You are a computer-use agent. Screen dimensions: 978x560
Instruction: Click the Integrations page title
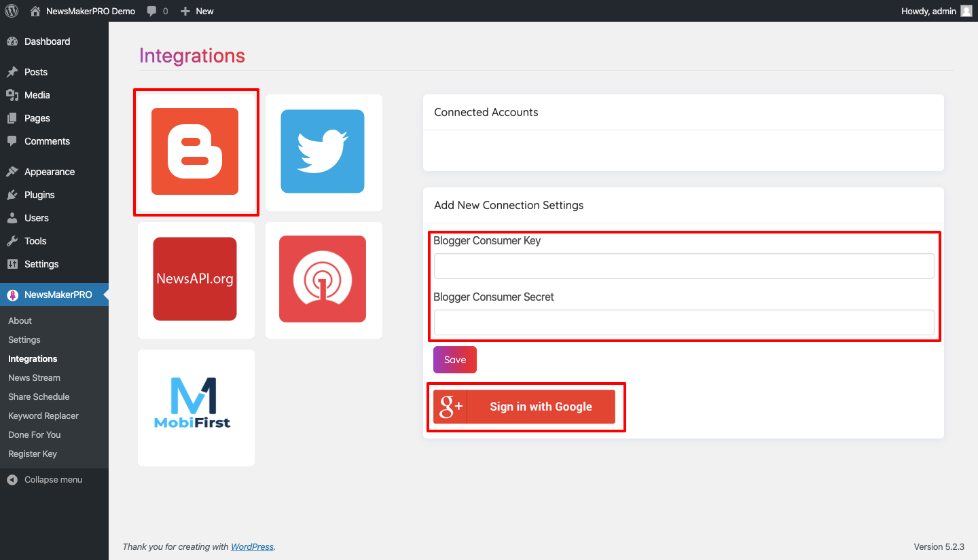pyautogui.click(x=192, y=56)
